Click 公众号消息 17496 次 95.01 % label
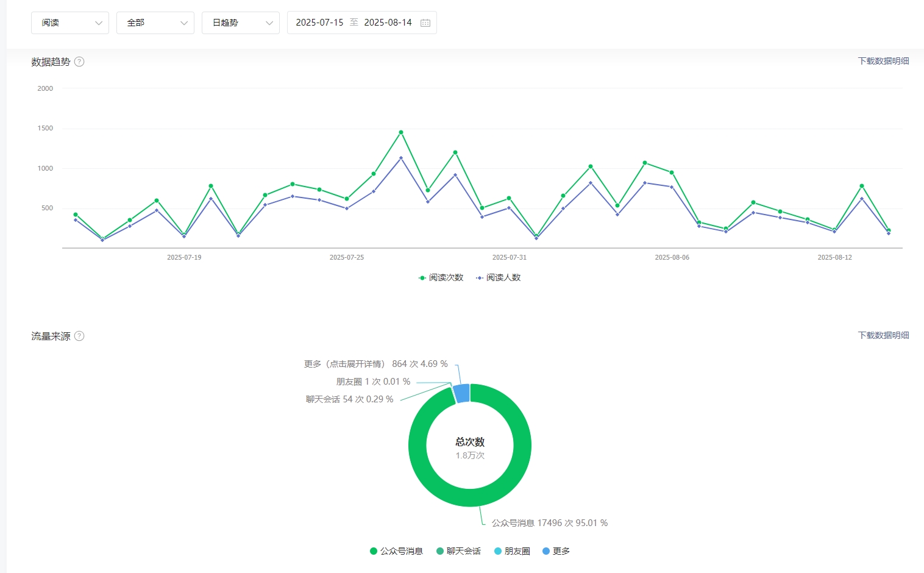 click(x=550, y=523)
